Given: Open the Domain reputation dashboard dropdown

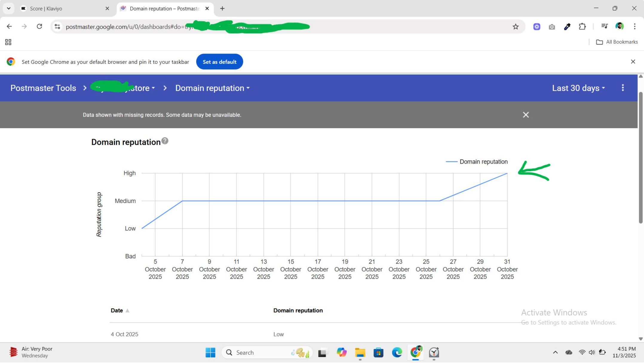Looking at the screenshot, I should [212, 88].
